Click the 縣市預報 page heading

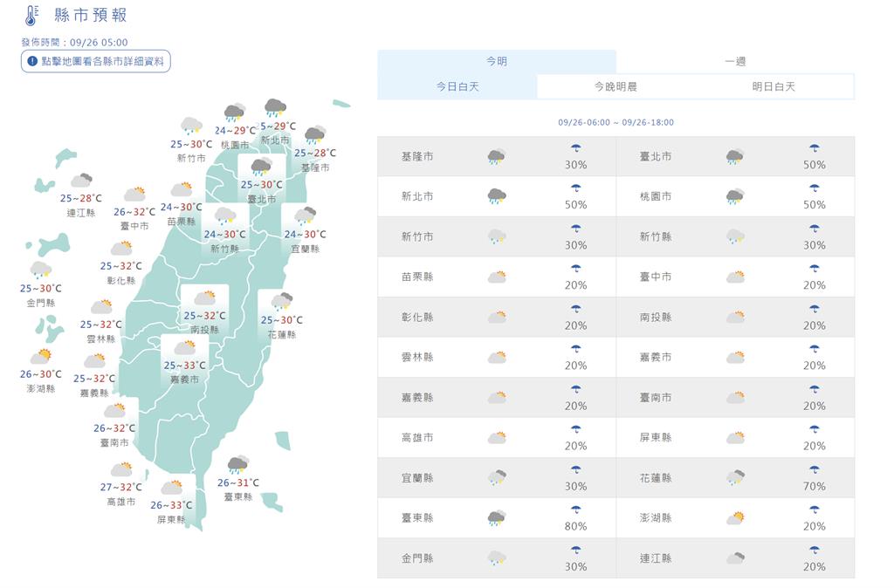[91, 16]
